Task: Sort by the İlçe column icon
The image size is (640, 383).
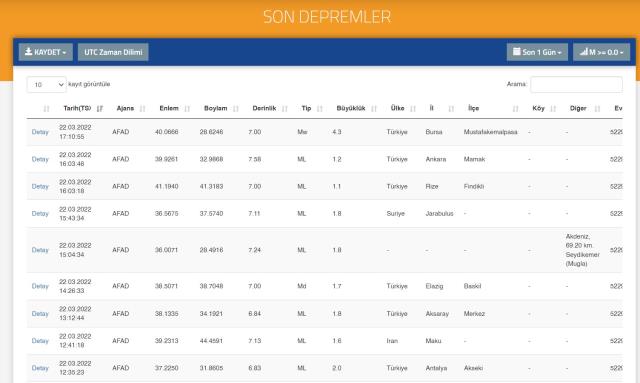Action: tap(516, 109)
